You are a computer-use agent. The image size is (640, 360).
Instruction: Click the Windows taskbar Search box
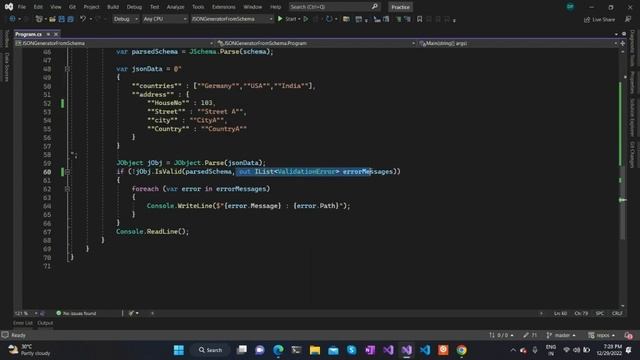pos(211,350)
